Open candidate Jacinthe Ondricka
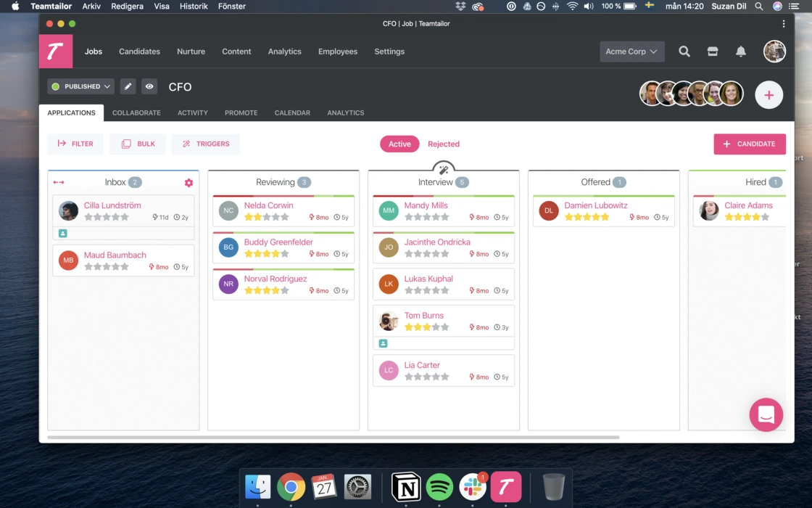Screen dimensions: 812x508 437,242
